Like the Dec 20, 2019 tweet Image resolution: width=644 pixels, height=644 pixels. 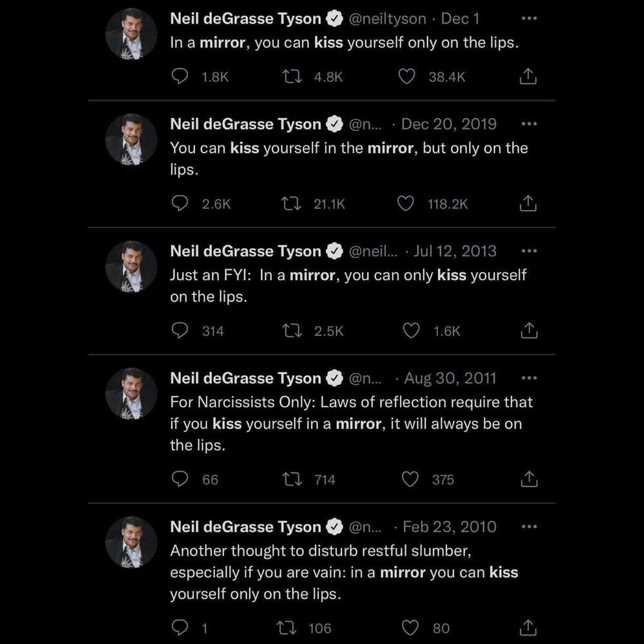click(406, 204)
